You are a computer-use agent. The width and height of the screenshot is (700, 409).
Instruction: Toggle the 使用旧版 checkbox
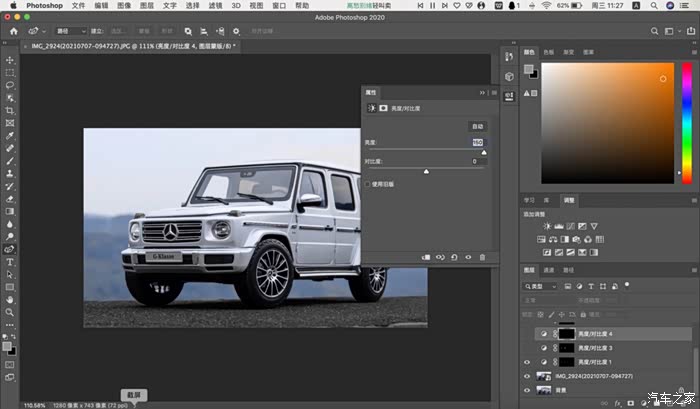click(368, 184)
